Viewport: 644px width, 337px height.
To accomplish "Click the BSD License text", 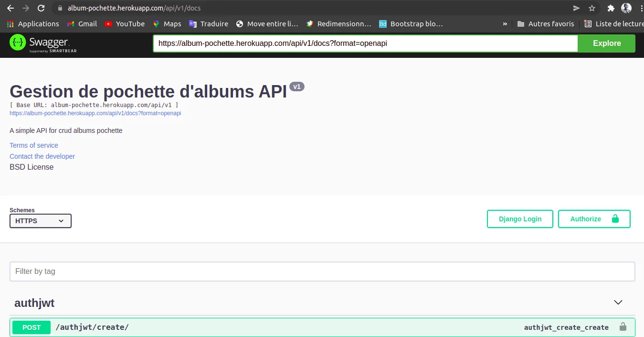I will (32, 167).
